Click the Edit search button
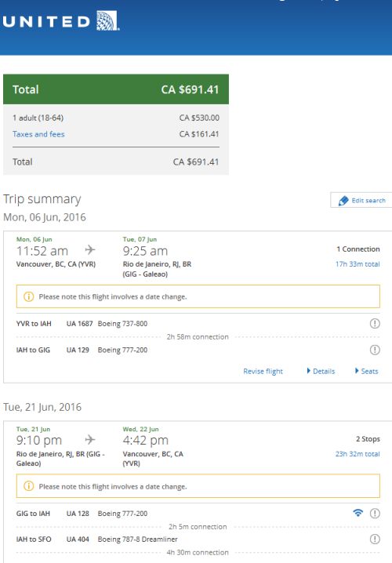Image resolution: width=392 pixels, height=563 pixels. tap(361, 200)
